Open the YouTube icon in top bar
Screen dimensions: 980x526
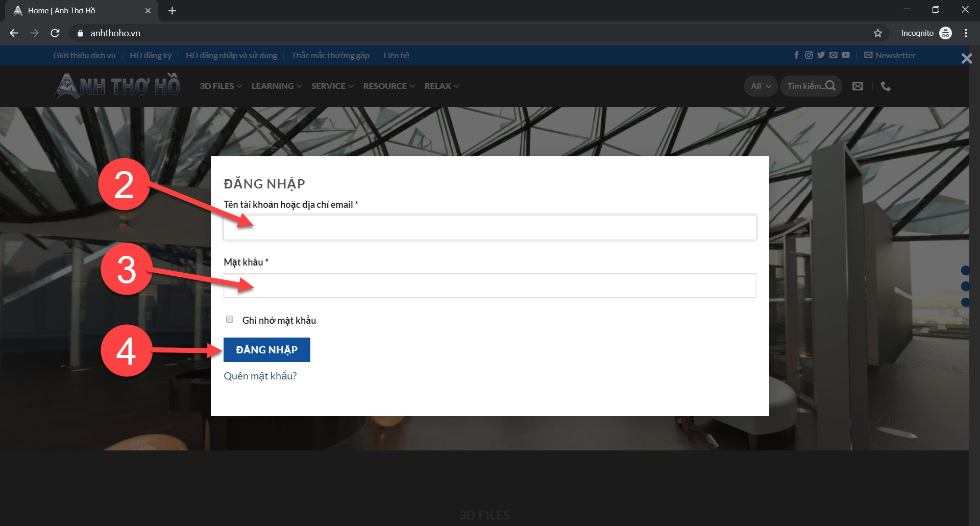[846, 55]
